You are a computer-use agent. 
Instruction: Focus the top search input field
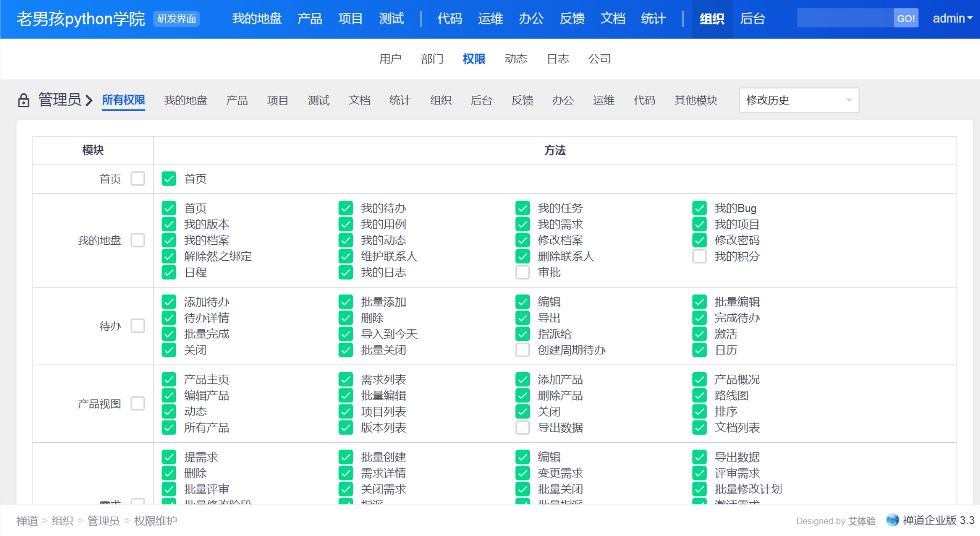pyautogui.click(x=845, y=19)
